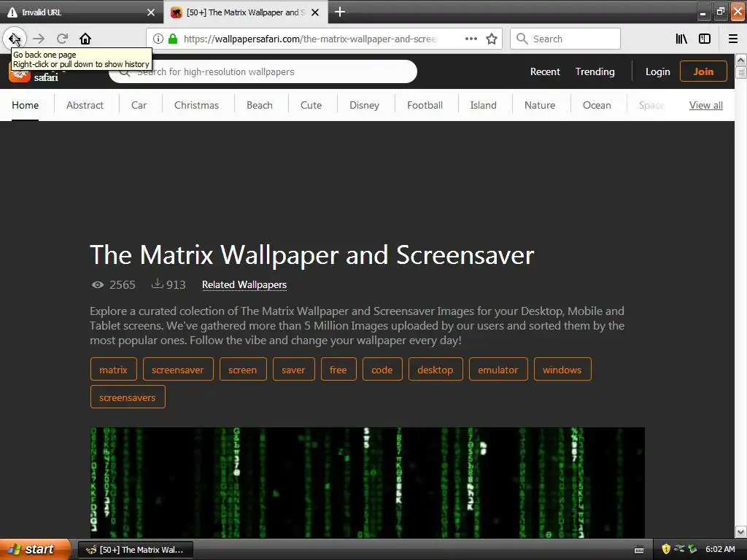Viewport: 747px width, 560px height.
Task: Click the forward navigation arrow
Action: coord(39,39)
